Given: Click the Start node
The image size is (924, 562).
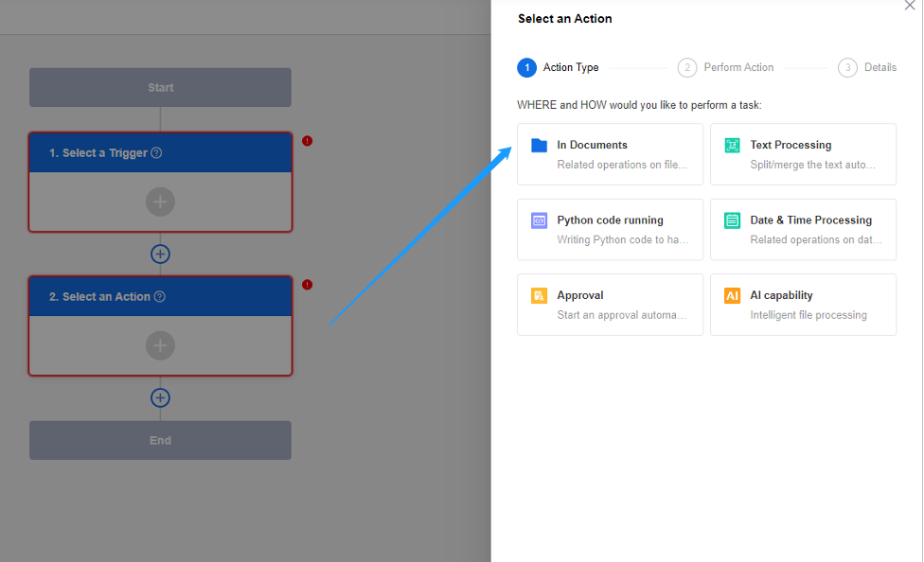Looking at the screenshot, I should [160, 88].
